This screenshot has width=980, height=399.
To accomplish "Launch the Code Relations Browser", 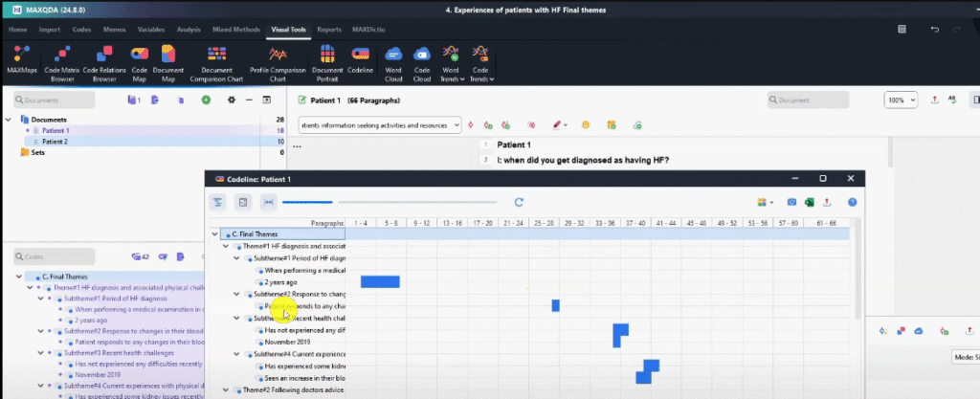I will (x=104, y=63).
